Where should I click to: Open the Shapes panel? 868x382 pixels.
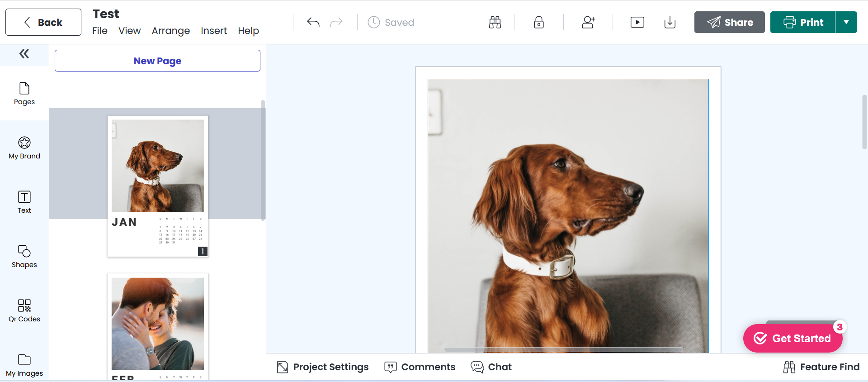click(24, 256)
